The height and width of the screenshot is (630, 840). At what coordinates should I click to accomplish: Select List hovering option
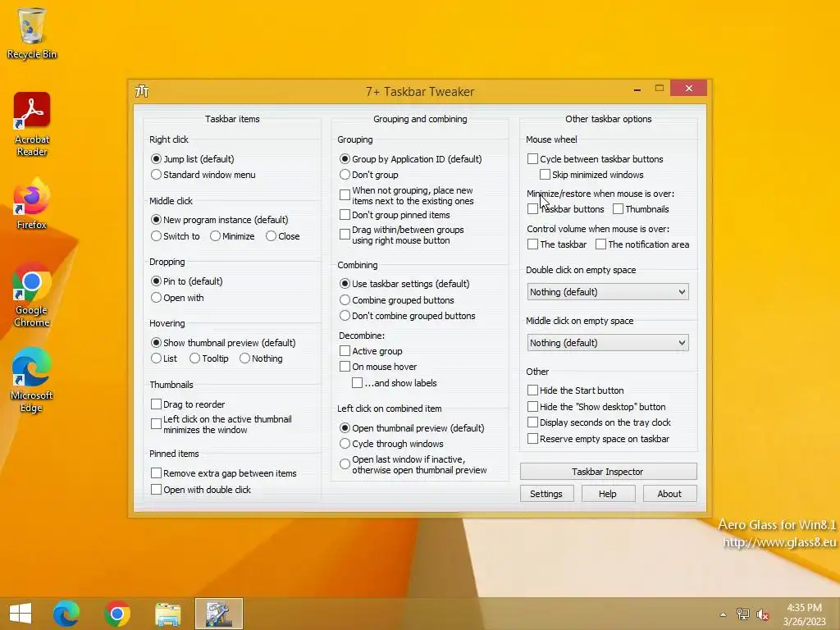pyautogui.click(x=164, y=358)
